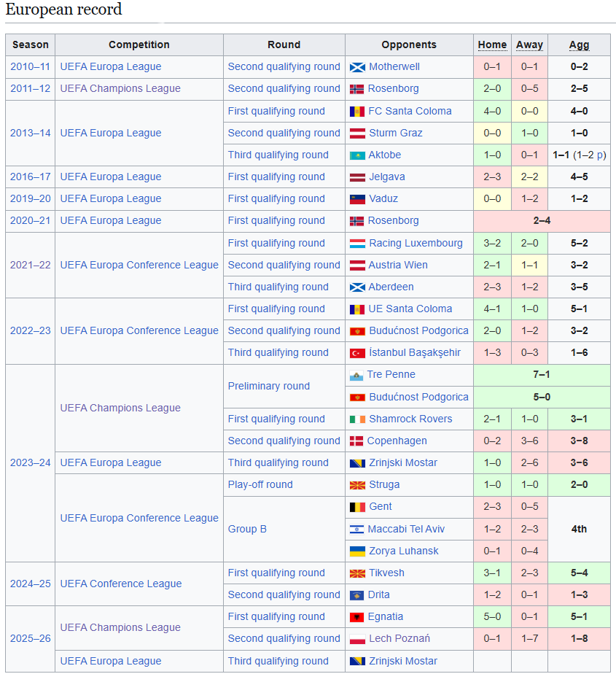Image resolution: width=616 pixels, height=682 pixels.
Task: Click the Home column header abbreviation
Action: pyautogui.click(x=492, y=44)
